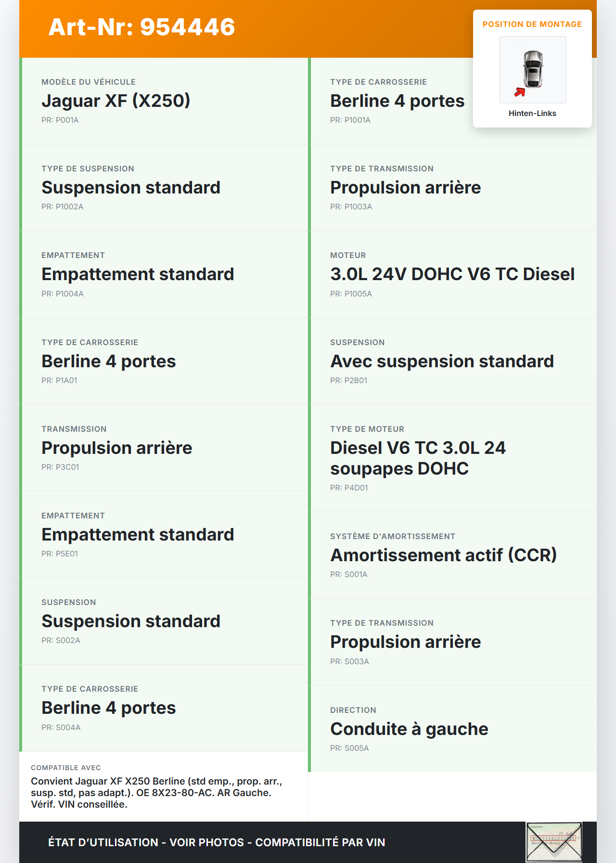Viewport: 616px width, 863px height.
Task: Select Diesel V6 TC 3.0L 24 soupapes DOHC
Action: (x=418, y=458)
